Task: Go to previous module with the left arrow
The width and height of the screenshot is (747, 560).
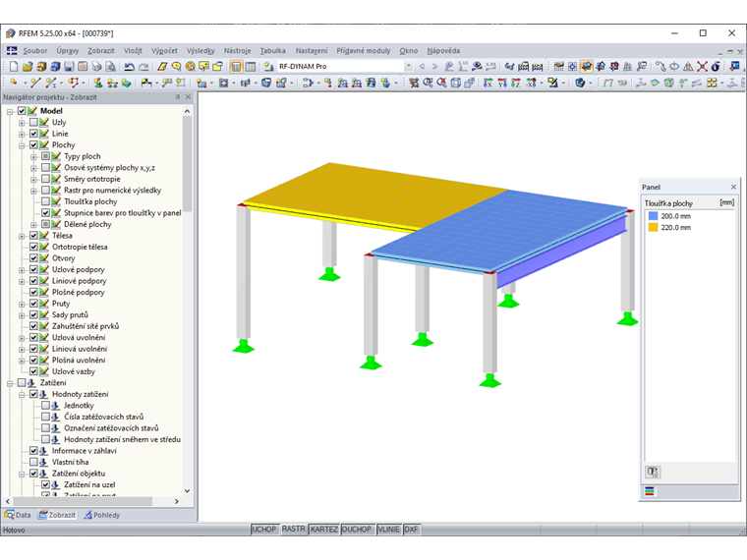Action: point(422,67)
